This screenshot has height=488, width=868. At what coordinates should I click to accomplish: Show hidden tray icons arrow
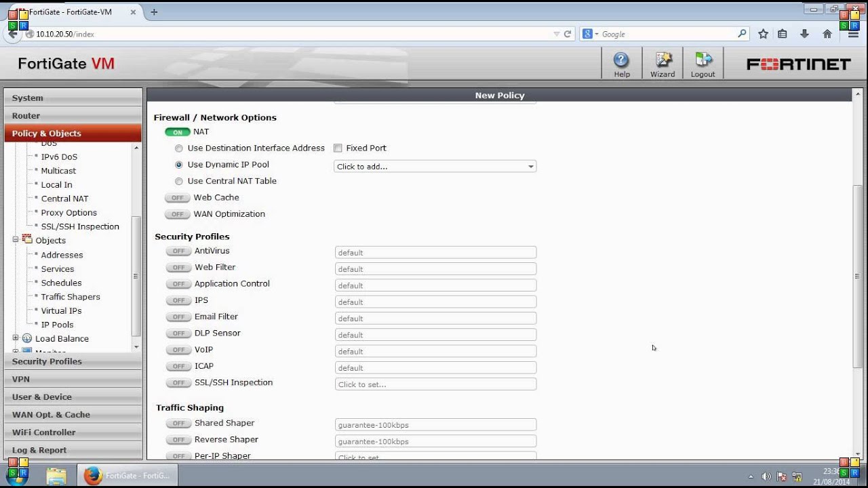click(x=751, y=476)
